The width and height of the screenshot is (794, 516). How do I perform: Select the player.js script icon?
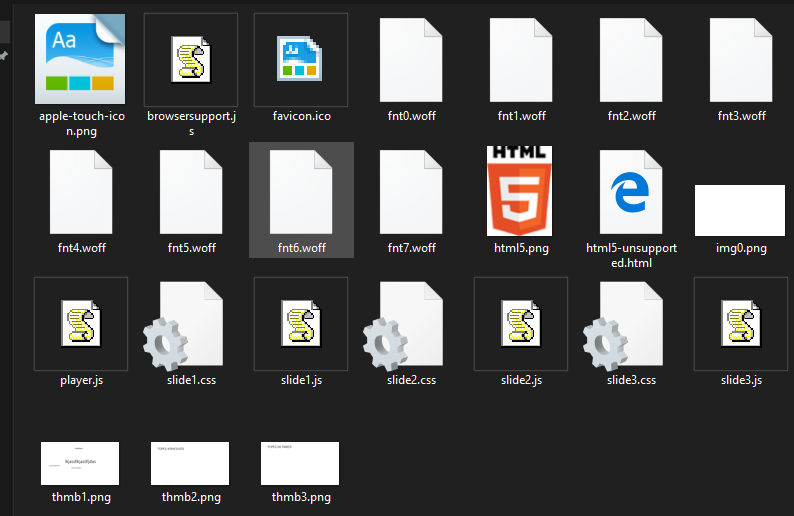(81, 324)
